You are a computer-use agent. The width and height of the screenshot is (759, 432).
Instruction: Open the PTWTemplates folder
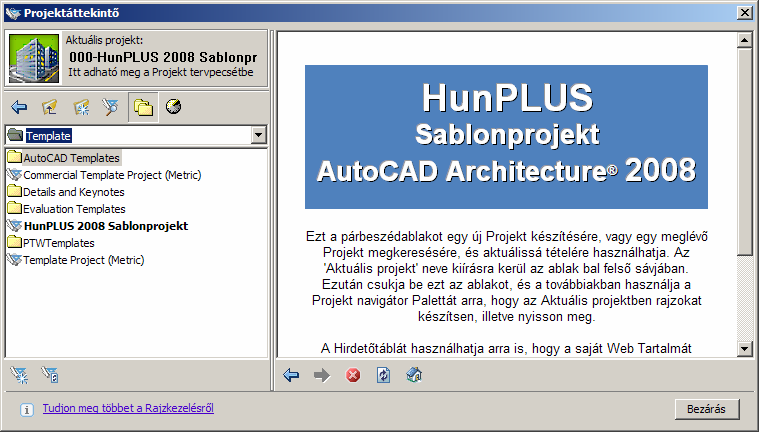coord(51,243)
